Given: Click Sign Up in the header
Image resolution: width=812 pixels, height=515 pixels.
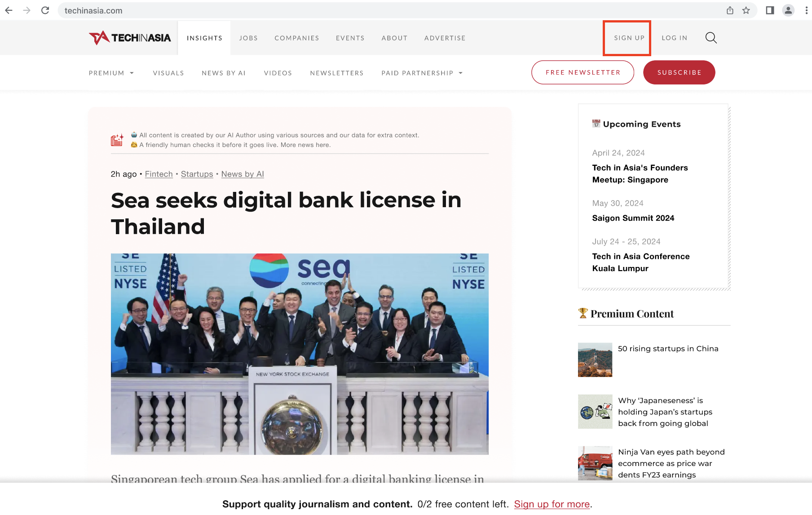Looking at the screenshot, I should click(x=629, y=38).
